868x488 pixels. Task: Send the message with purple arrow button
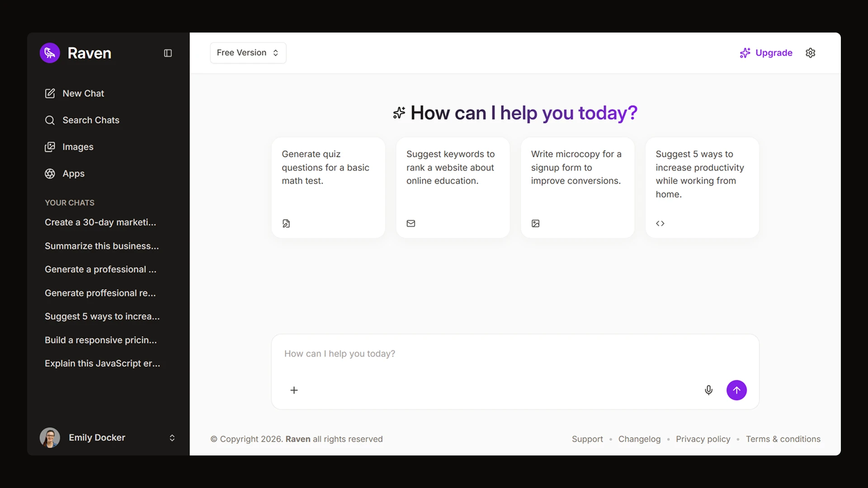[x=736, y=390]
